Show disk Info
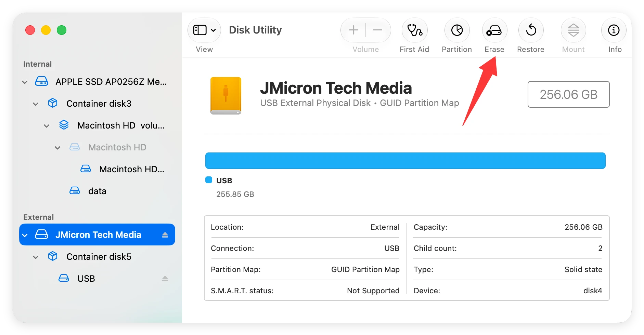The height and width of the screenshot is (335, 644). (614, 30)
